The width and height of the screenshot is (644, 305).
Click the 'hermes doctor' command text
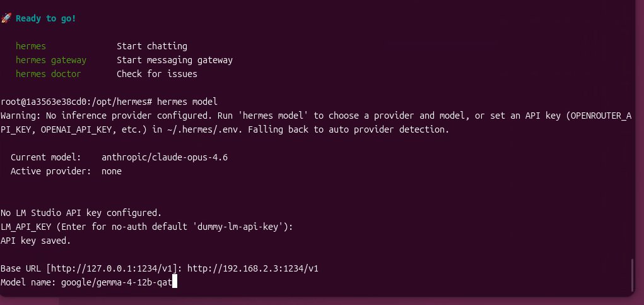tap(49, 74)
